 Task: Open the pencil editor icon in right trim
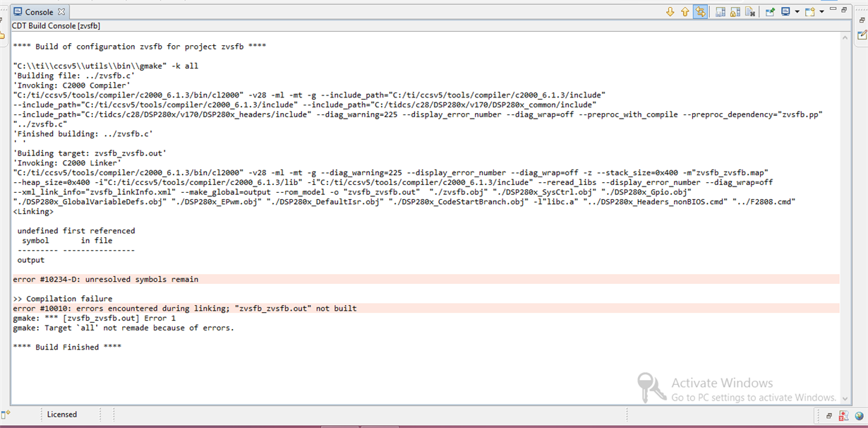(862, 35)
